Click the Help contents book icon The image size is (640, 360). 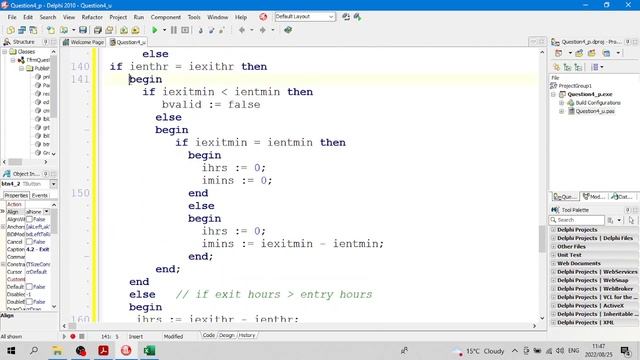point(288,30)
